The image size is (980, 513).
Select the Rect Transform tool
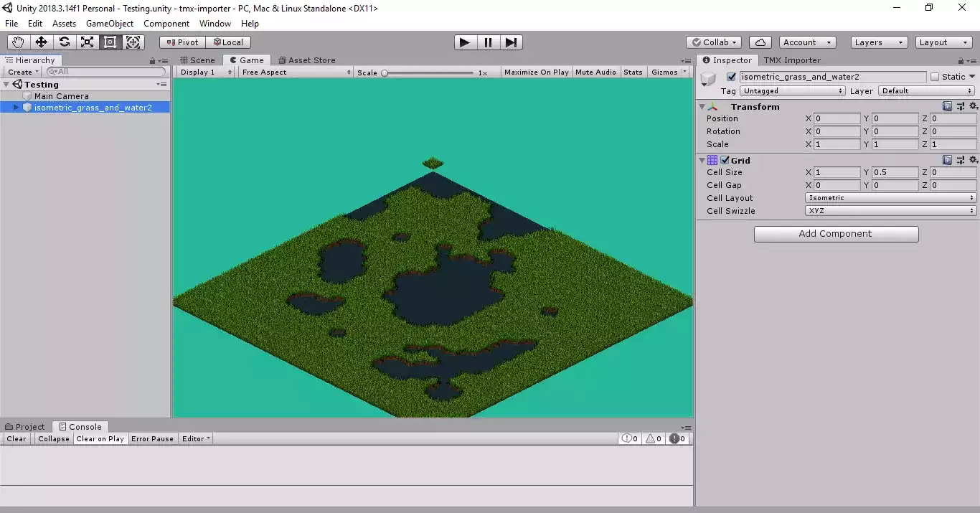(x=110, y=42)
